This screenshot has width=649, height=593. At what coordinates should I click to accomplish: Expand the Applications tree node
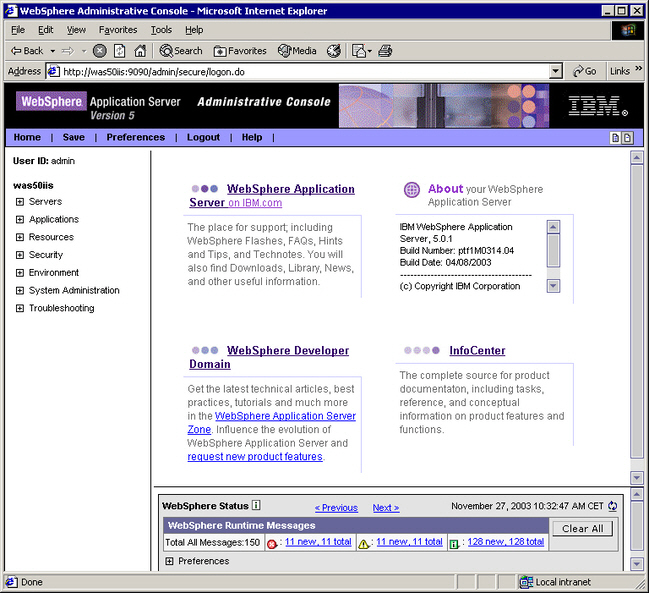(19, 220)
